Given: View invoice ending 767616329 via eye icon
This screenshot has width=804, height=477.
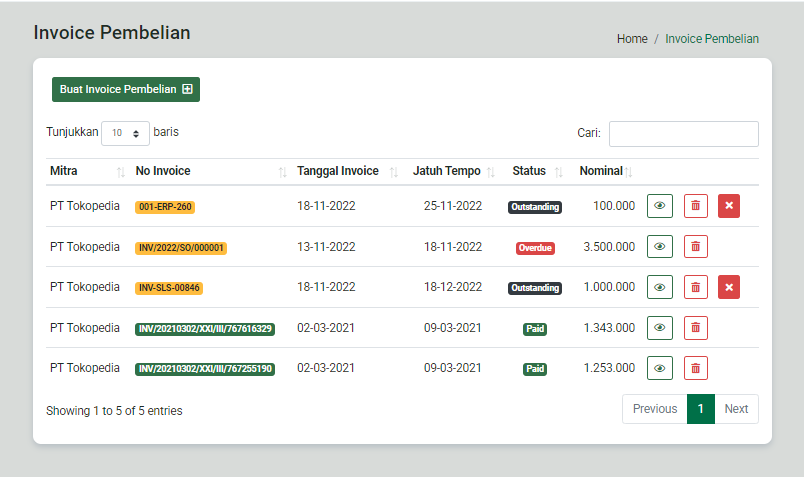Looking at the screenshot, I should [x=659, y=328].
